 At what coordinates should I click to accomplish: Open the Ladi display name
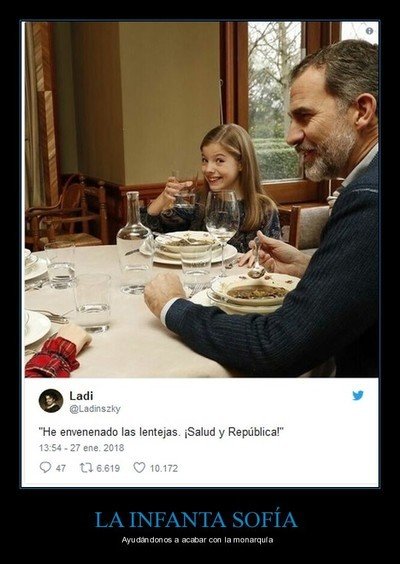coord(81,396)
